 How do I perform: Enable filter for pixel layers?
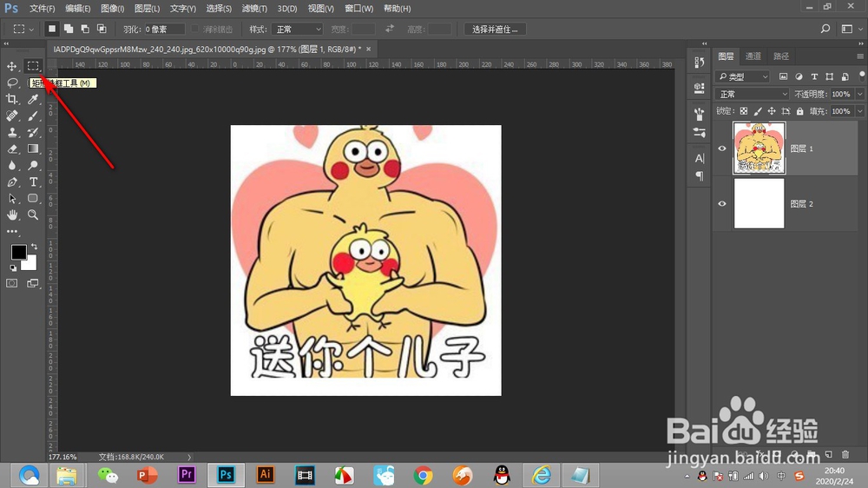point(783,76)
